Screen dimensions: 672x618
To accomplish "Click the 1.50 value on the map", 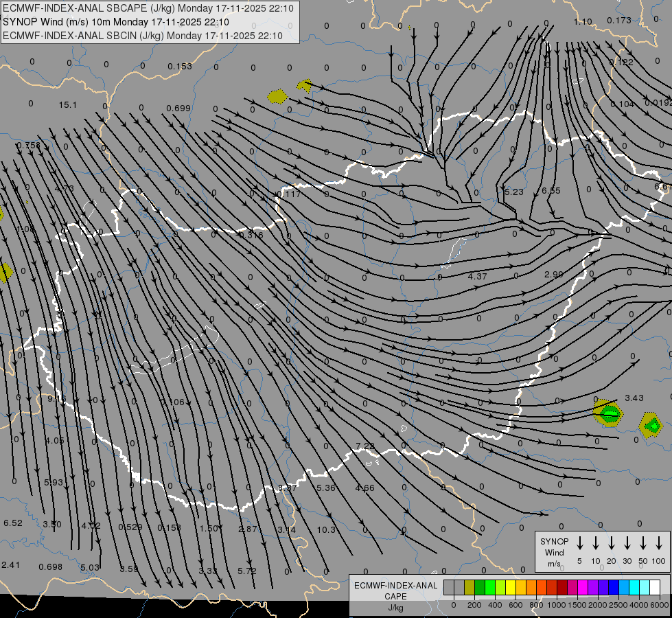I will point(209,528).
